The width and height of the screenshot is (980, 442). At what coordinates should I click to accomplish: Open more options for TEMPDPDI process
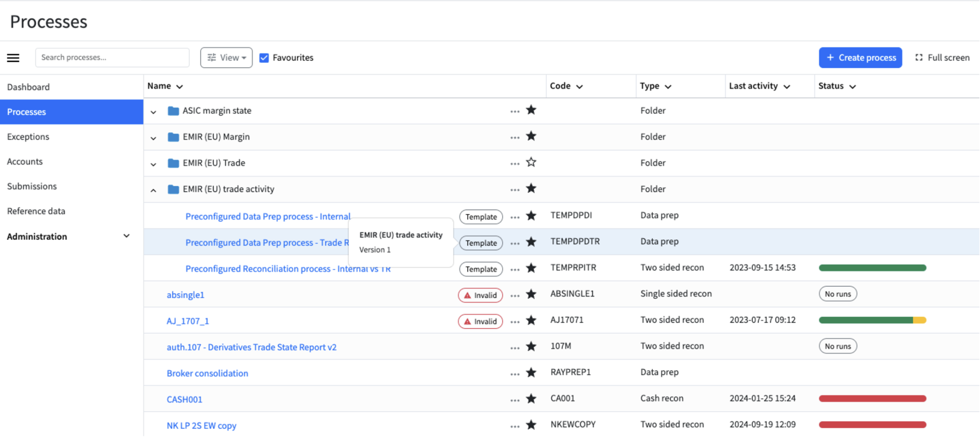coord(514,217)
